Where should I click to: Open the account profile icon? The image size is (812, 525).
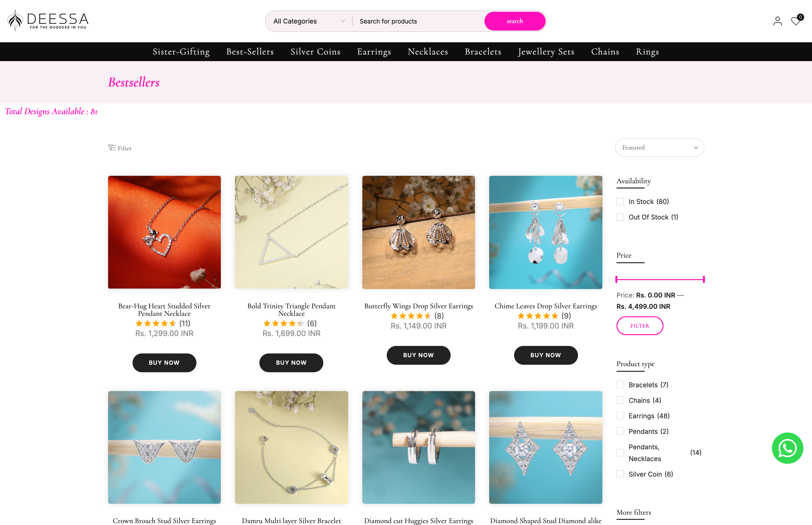coord(777,21)
